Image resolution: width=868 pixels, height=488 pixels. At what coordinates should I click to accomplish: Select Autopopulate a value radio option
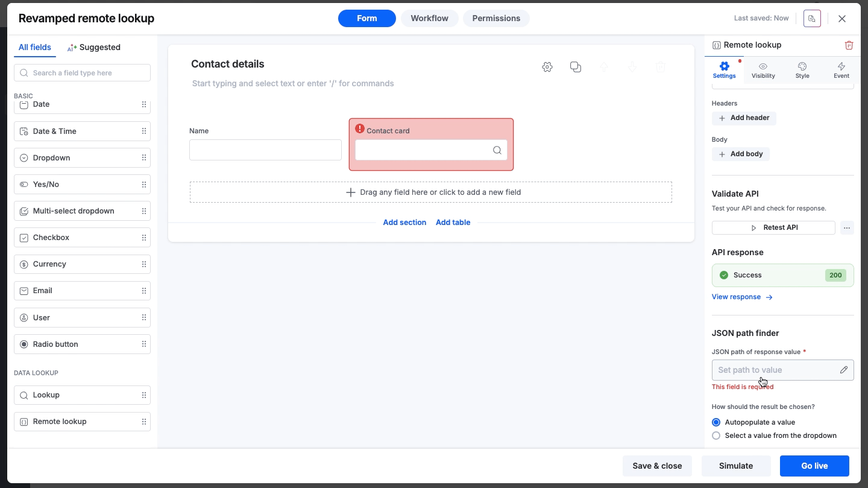tap(716, 422)
